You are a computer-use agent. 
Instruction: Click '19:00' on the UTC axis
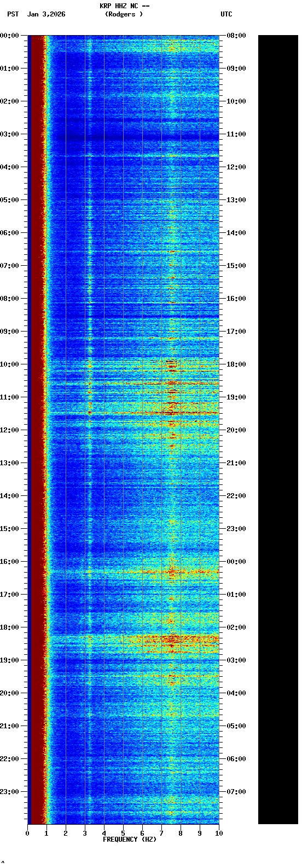point(236,397)
